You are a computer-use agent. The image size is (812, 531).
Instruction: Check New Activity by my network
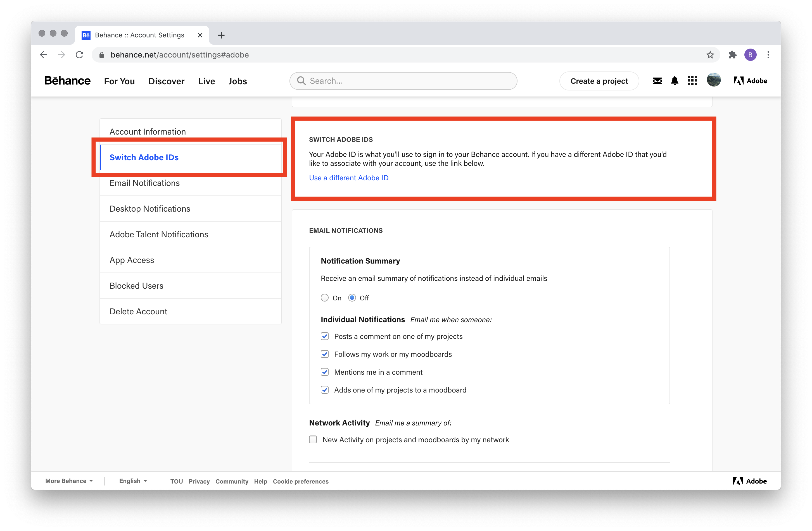coord(313,440)
